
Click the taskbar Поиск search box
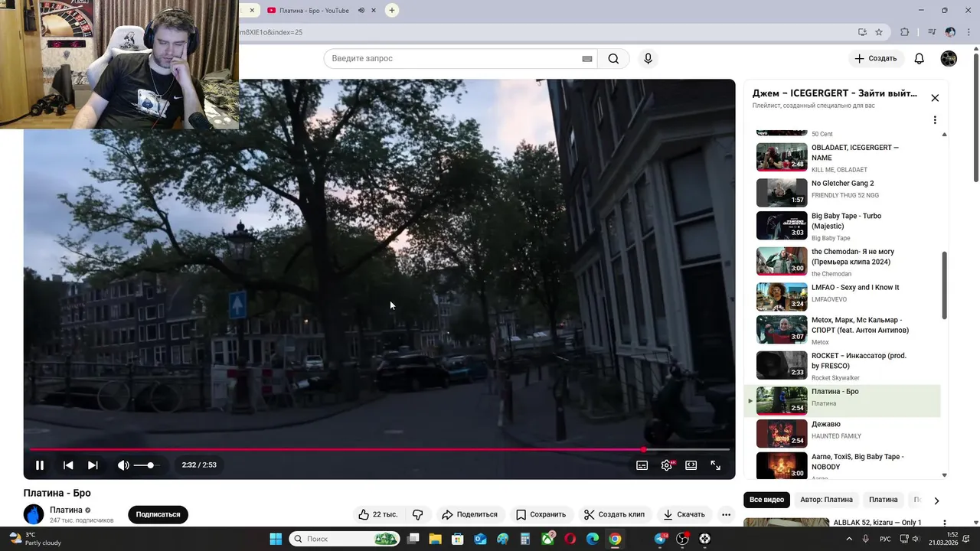point(344,539)
